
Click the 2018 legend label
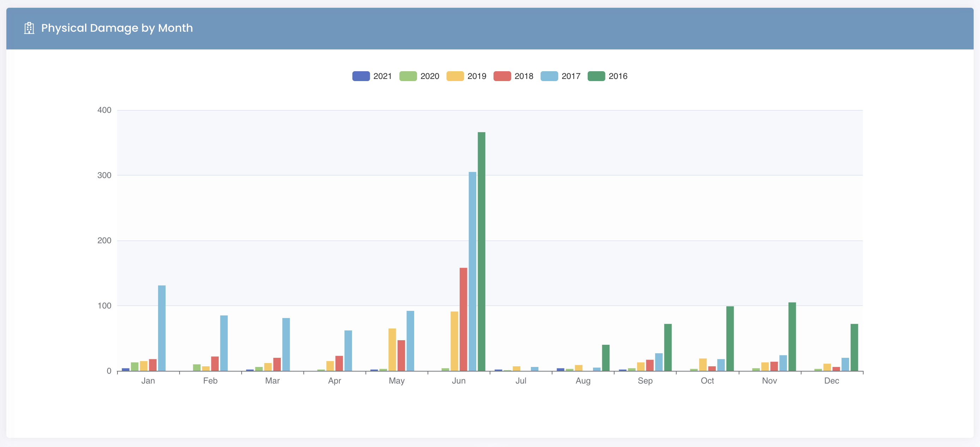(524, 76)
